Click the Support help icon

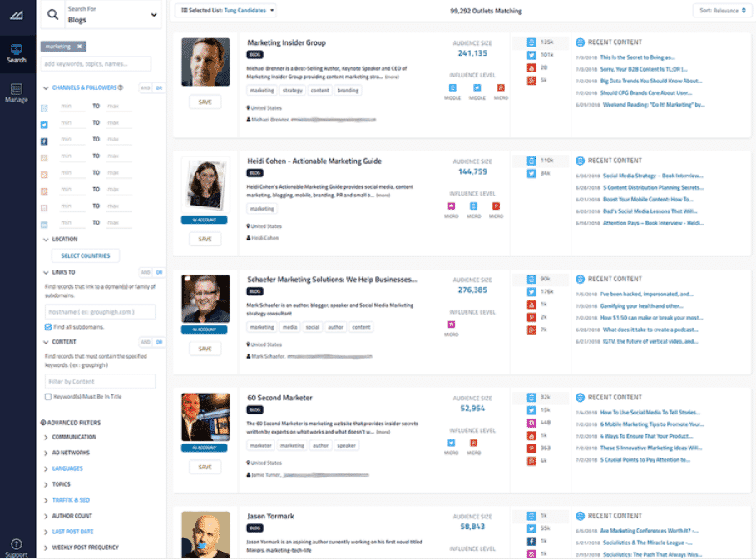point(17,547)
